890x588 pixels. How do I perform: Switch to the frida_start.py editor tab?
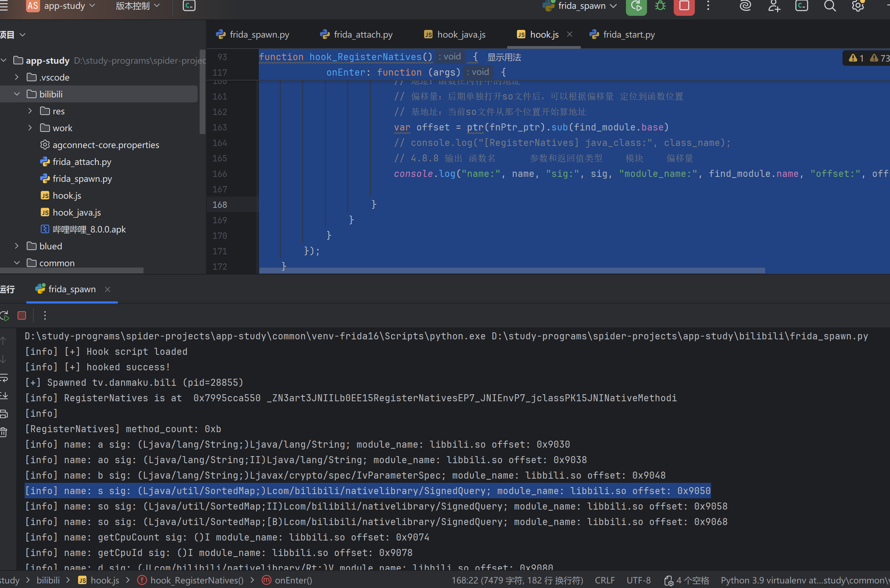(622, 34)
